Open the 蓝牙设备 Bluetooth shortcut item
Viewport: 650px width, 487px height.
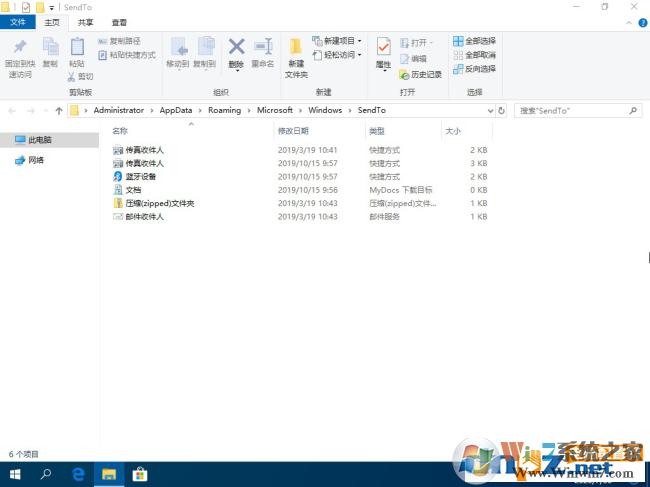pyautogui.click(x=140, y=176)
